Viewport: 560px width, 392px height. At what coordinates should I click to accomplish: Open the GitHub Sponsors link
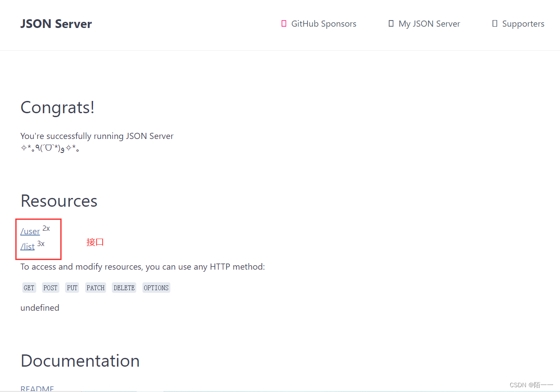[324, 24]
